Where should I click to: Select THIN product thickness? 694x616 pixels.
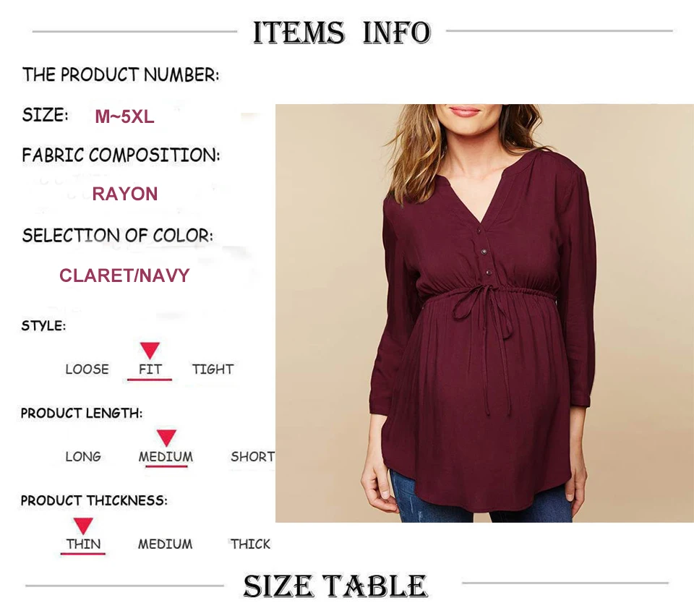point(83,544)
